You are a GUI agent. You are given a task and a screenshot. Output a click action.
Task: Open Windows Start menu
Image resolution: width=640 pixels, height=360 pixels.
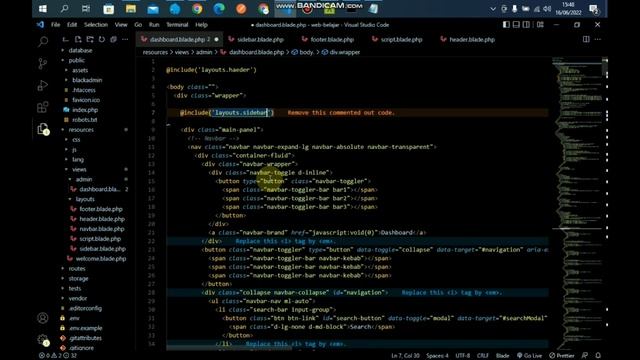42,9
